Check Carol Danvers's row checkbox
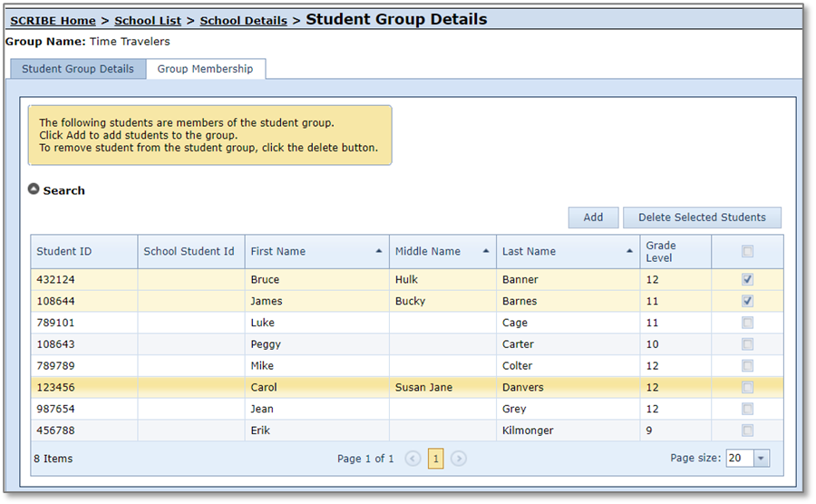 747,387
